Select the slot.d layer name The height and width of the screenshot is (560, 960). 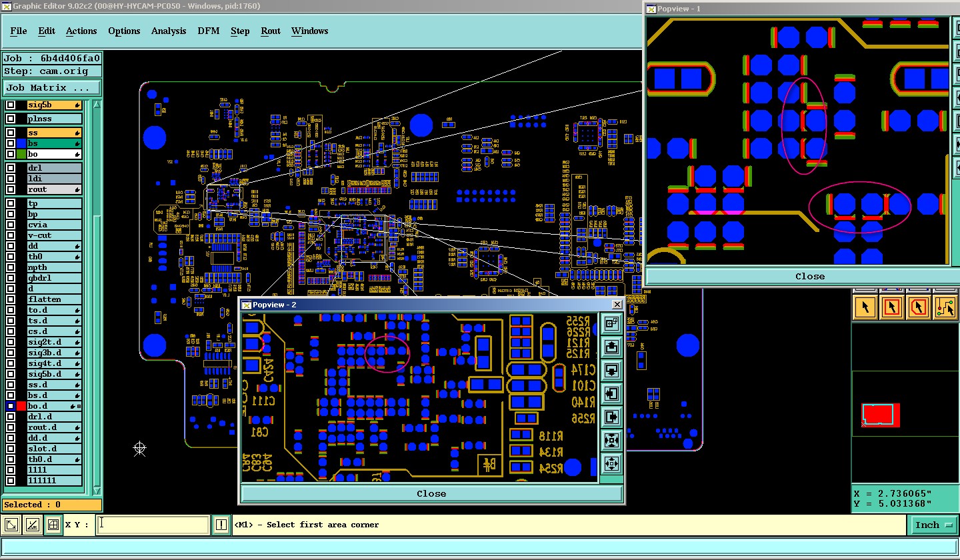[x=54, y=449]
